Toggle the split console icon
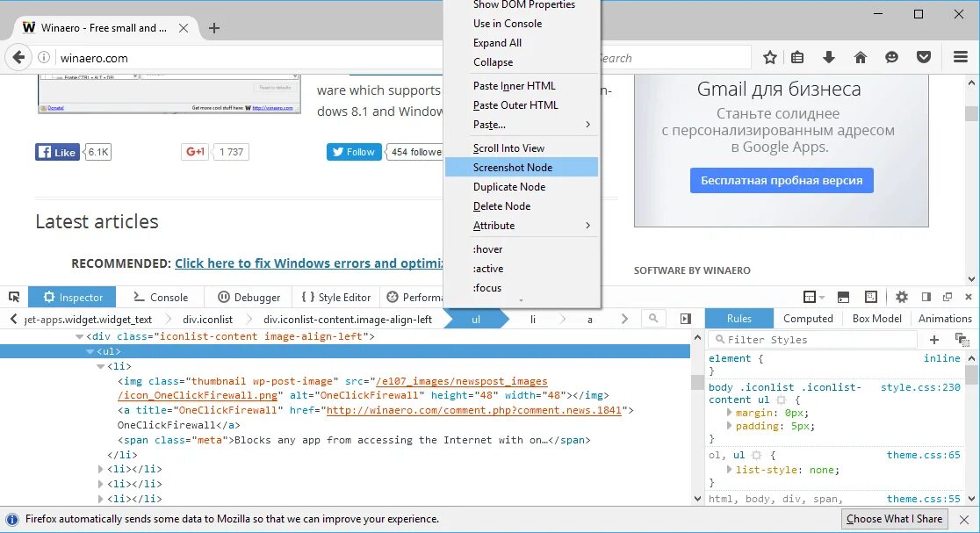 843,297
